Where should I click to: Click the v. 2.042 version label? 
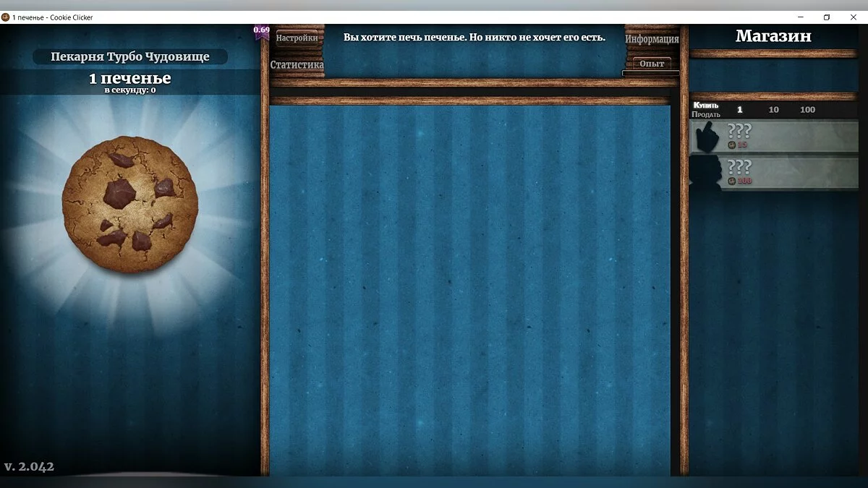[x=29, y=466]
